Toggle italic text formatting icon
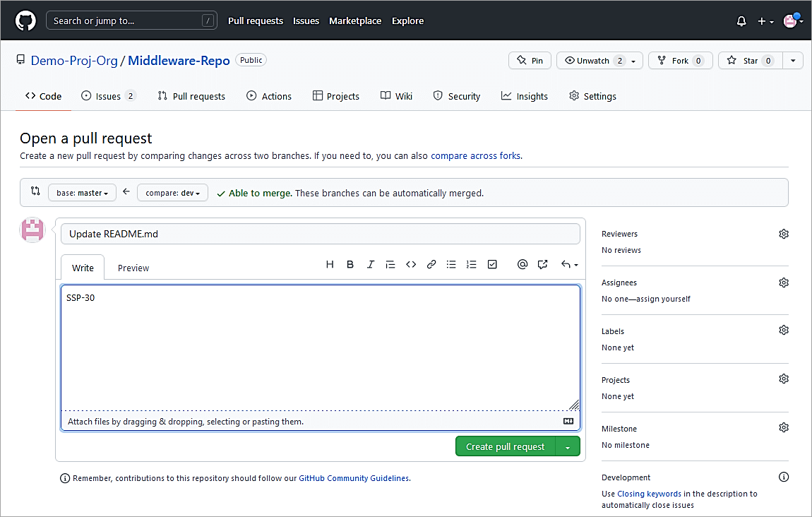 tap(370, 265)
